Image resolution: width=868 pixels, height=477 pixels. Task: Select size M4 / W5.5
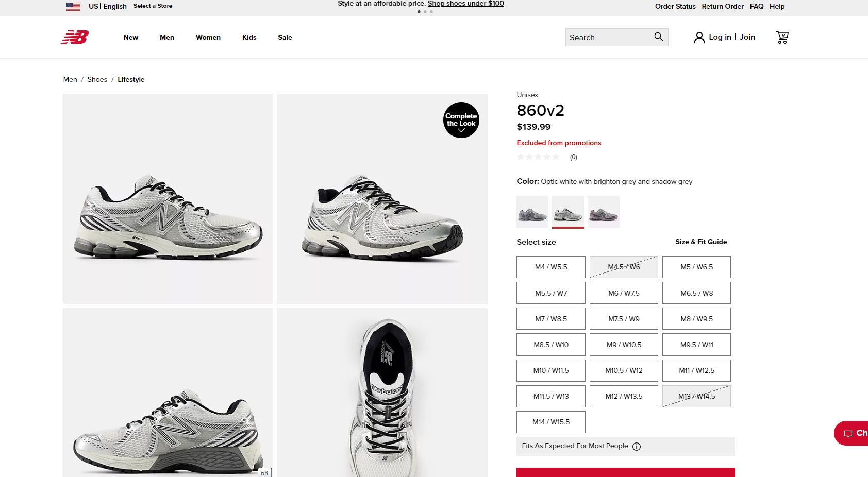pyautogui.click(x=551, y=267)
